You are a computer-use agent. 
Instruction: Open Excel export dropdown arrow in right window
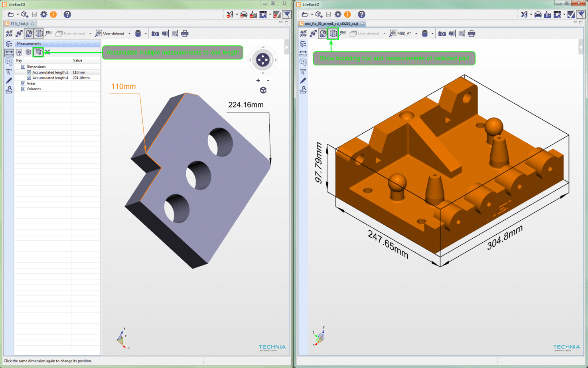531,14
